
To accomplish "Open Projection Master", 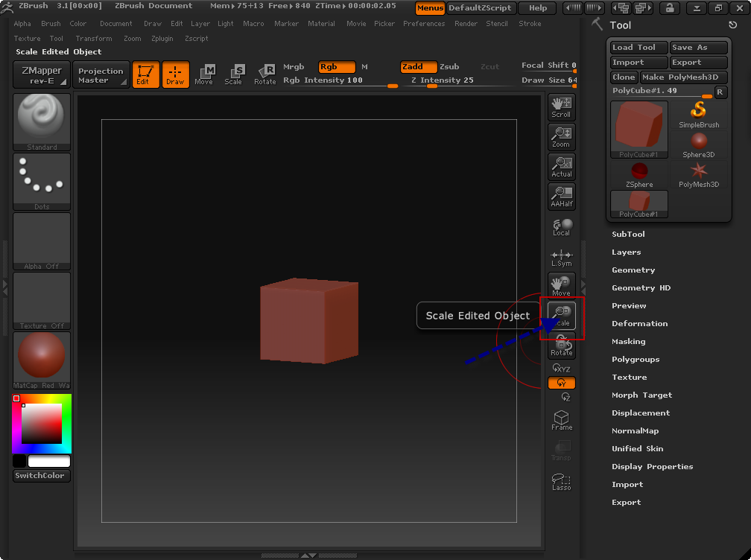I will pyautogui.click(x=101, y=74).
